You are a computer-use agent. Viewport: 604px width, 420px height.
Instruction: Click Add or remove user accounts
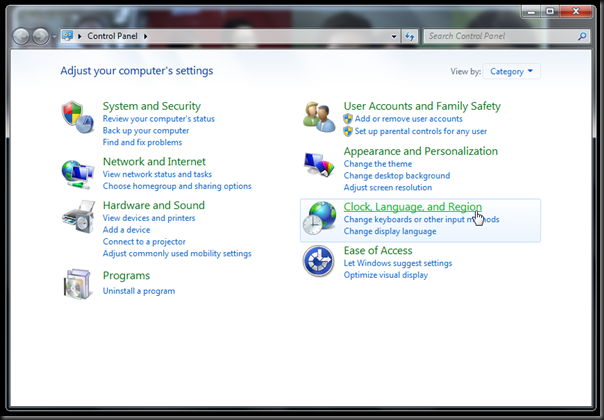coord(408,119)
